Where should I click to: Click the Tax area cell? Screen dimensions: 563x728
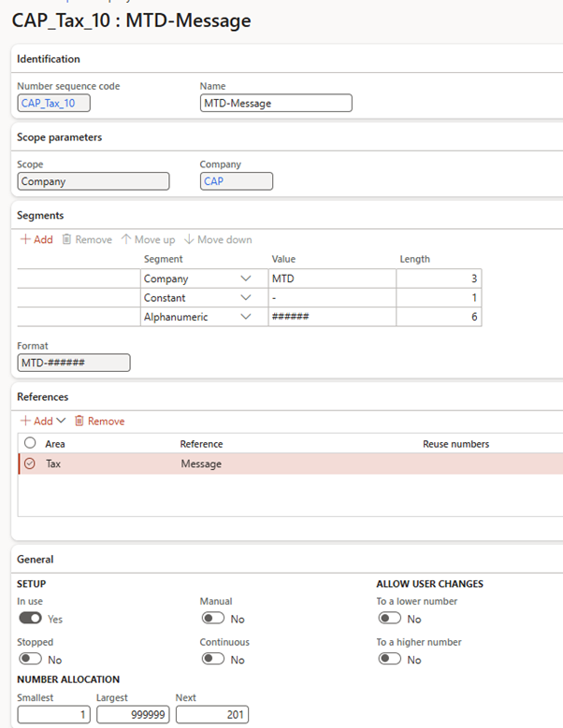click(x=53, y=464)
